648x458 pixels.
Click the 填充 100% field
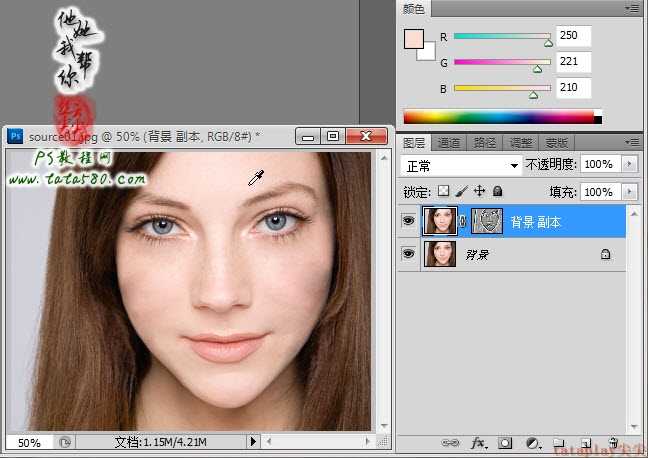point(600,192)
